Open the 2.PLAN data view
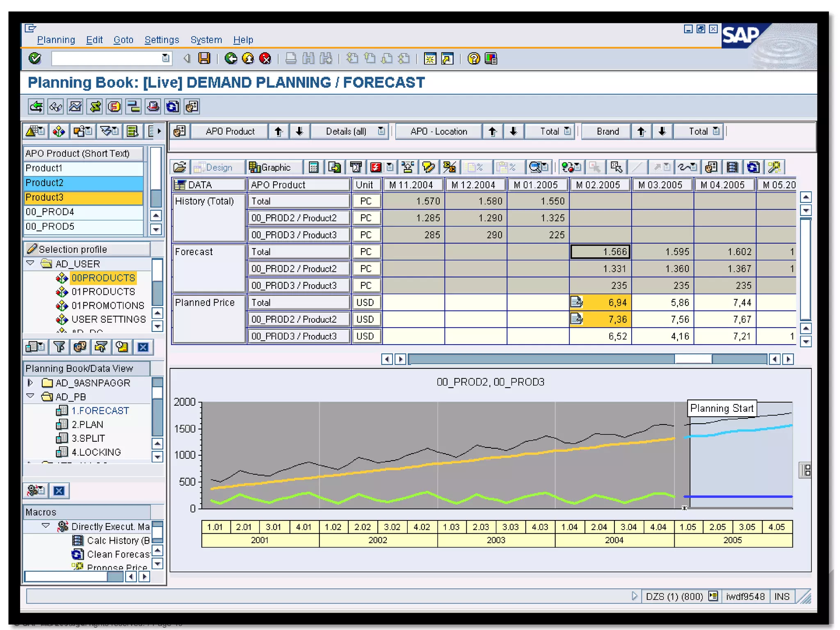The width and height of the screenshot is (840, 630). (87, 425)
